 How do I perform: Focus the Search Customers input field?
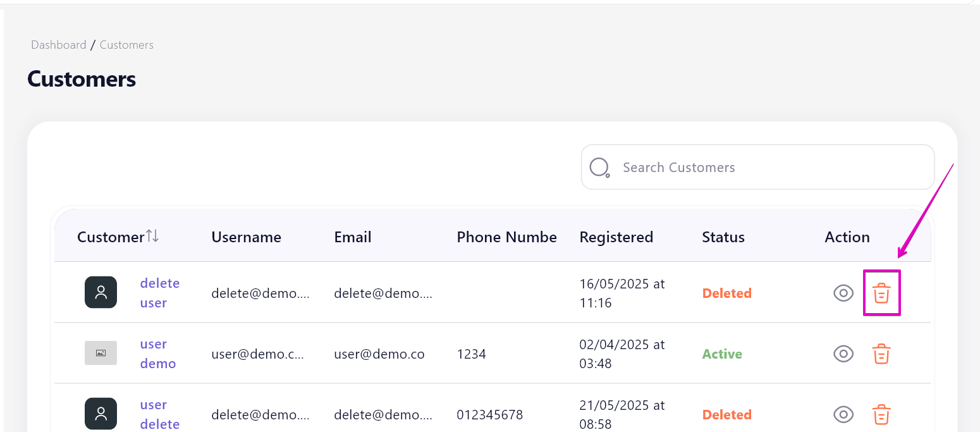pos(757,167)
